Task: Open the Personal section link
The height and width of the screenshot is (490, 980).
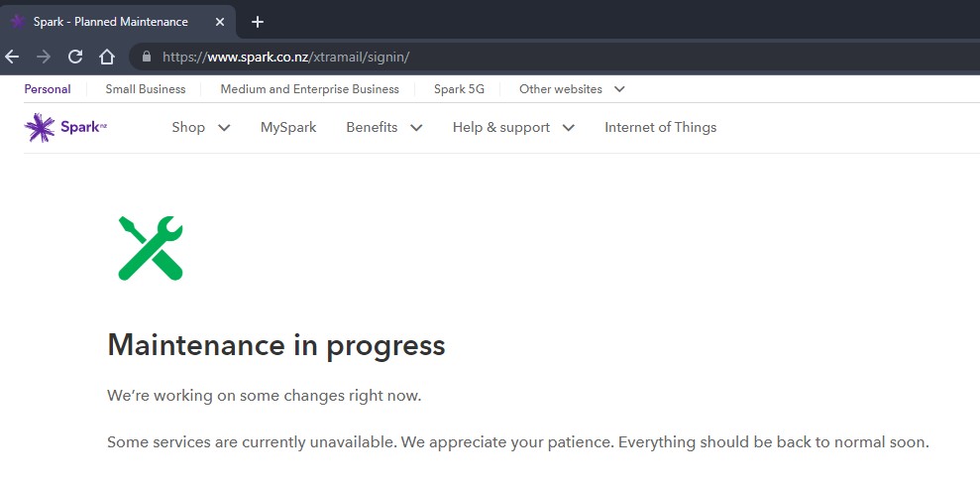Action: tap(48, 89)
